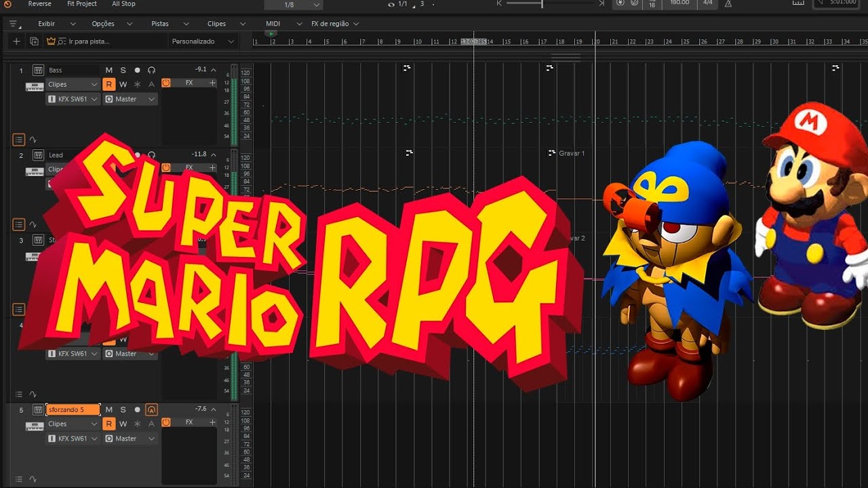Add effect to sforzando 5 FX rack

212,422
